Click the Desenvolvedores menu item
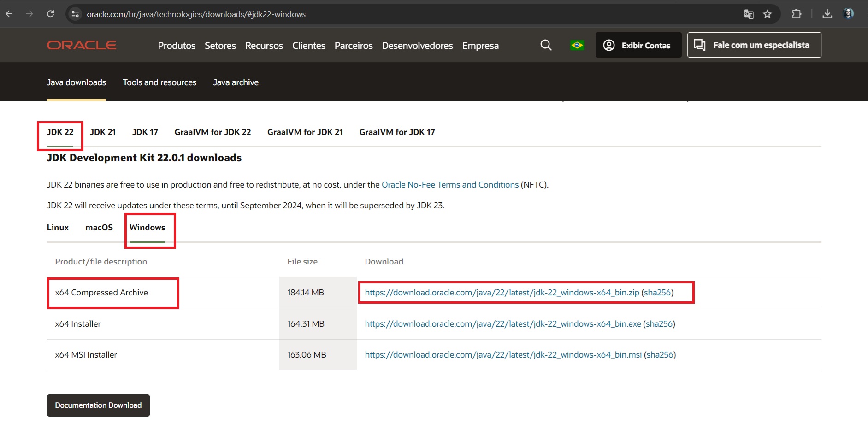The width and height of the screenshot is (868, 423). click(417, 46)
